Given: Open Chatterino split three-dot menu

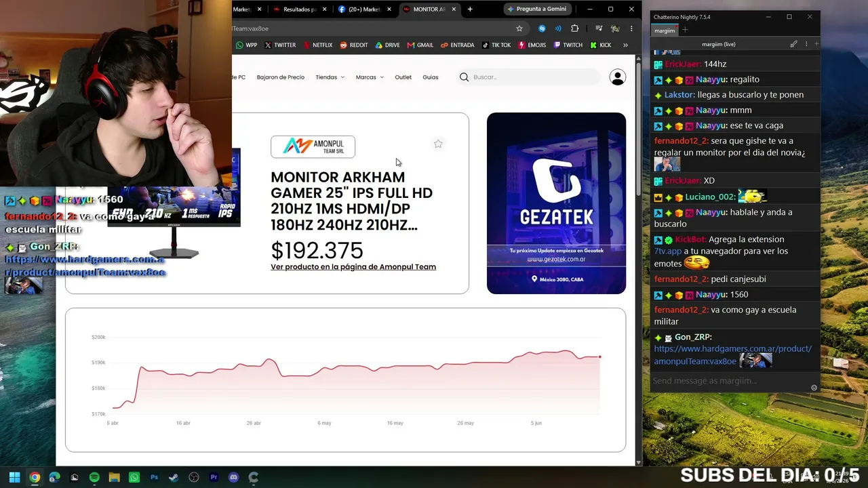Looking at the screenshot, I should (x=806, y=44).
